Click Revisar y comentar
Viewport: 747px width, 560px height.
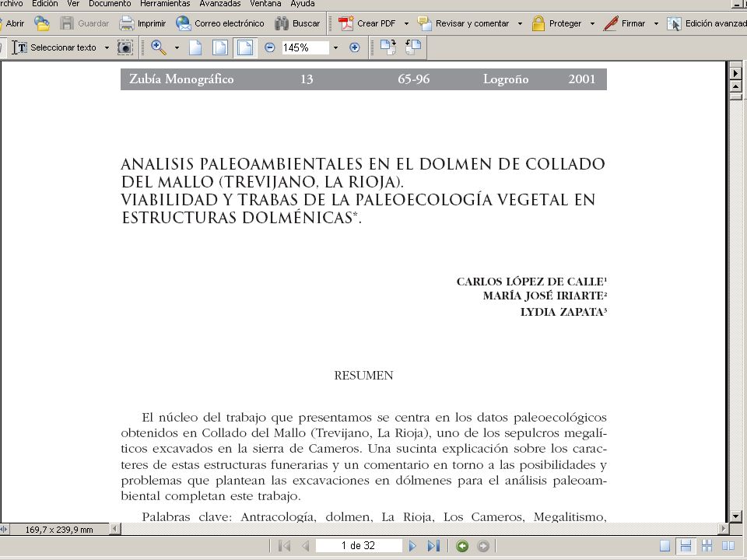click(x=463, y=23)
